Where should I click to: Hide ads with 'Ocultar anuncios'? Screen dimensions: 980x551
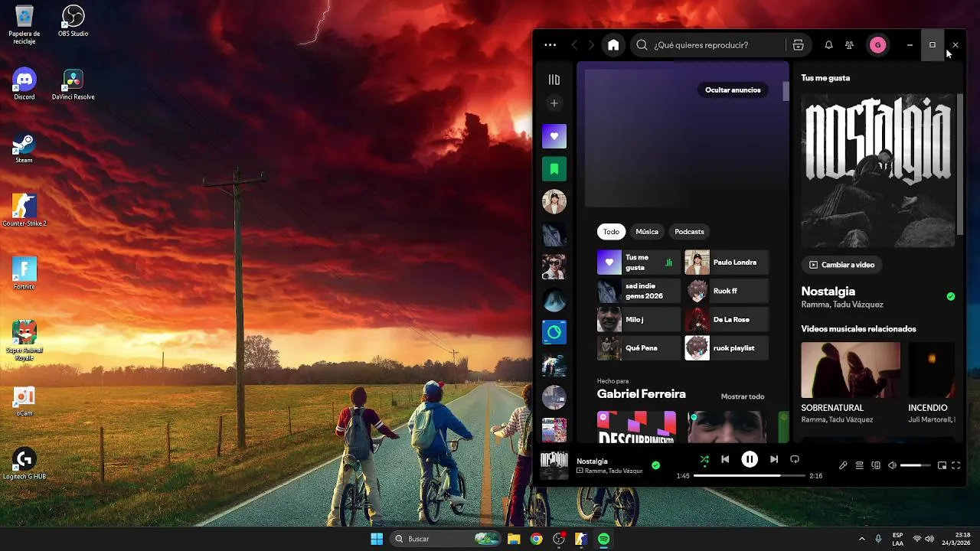[733, 90]
